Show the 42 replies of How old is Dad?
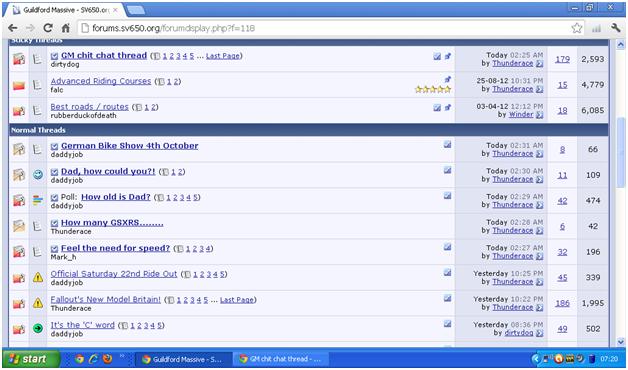Image resolution: width=628 pixels, height=370 pixels. pos(562,201)
